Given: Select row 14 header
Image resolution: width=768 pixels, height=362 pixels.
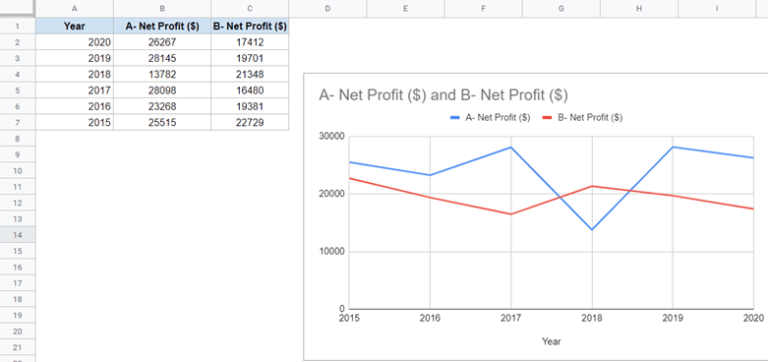Looking at the screenshot, I should tap(18, 235).
